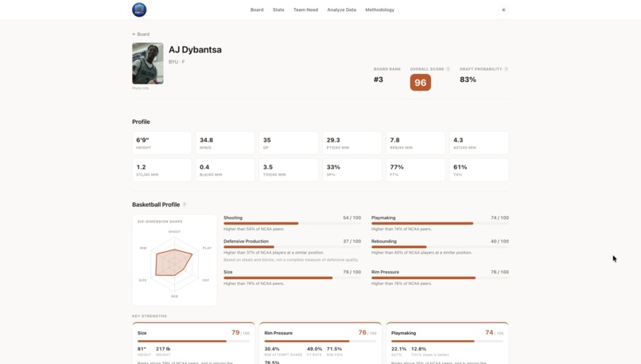Open the Photo info link
The image size is (641, 364).
click(x=140, y=88)
